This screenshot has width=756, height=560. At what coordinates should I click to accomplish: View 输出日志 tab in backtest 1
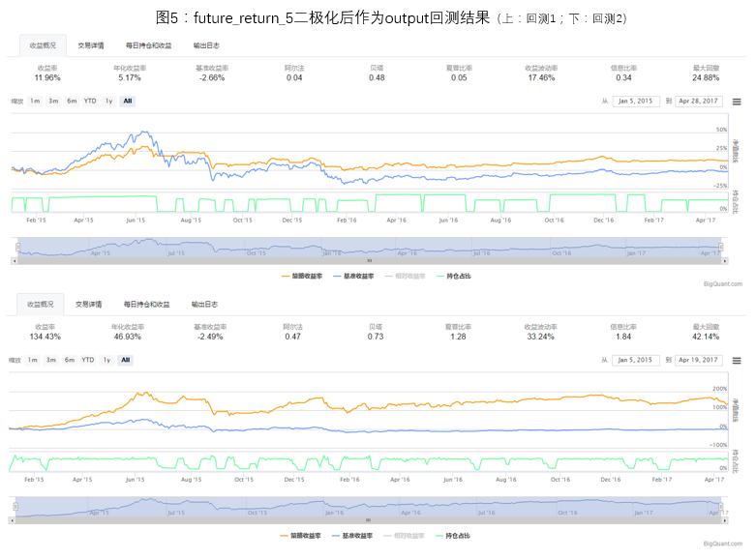point(206,45)
